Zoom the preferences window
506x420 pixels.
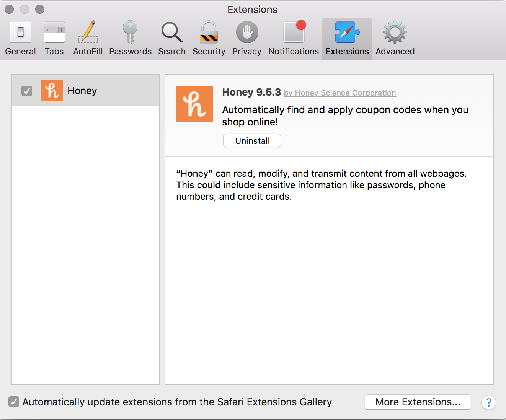(x=40, y=9)
